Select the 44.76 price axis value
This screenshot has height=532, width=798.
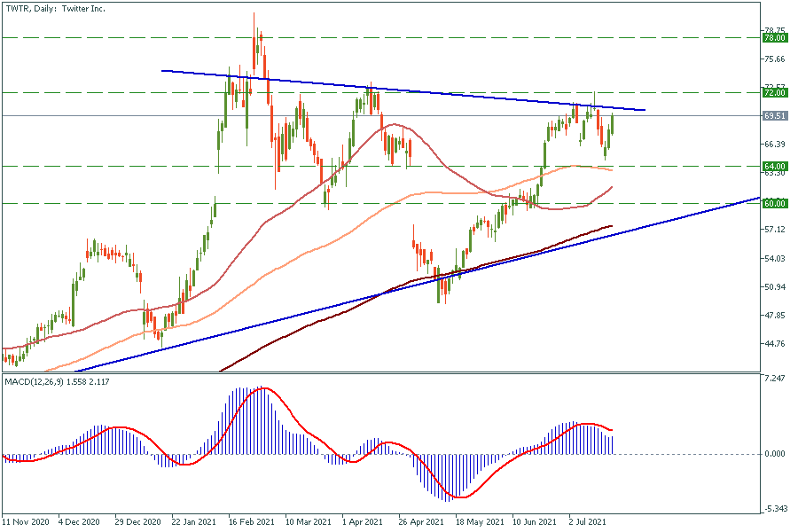coord(774,344)
